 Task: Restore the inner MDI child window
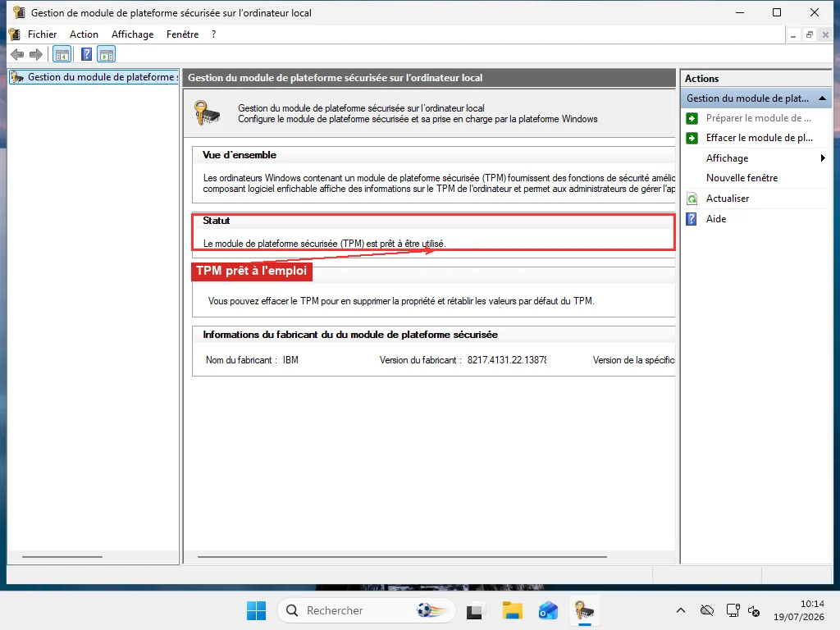810,34
